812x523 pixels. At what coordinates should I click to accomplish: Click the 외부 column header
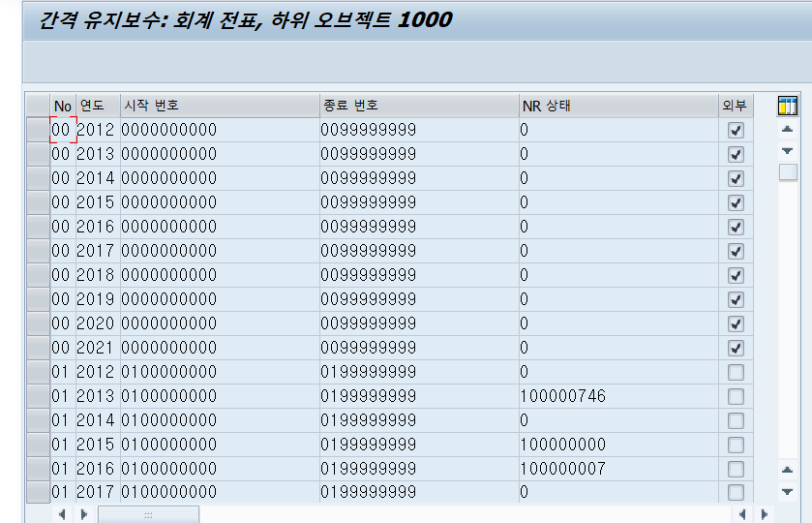click(736, 106)
